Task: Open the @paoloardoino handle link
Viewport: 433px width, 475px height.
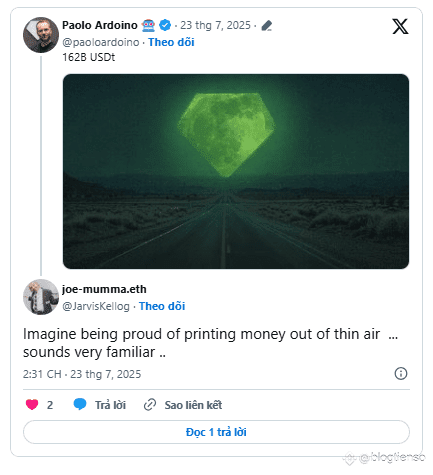Action: 101,42
